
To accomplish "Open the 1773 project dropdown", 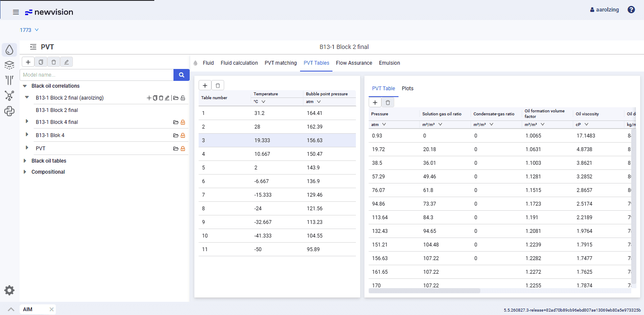I will point(29,30).
